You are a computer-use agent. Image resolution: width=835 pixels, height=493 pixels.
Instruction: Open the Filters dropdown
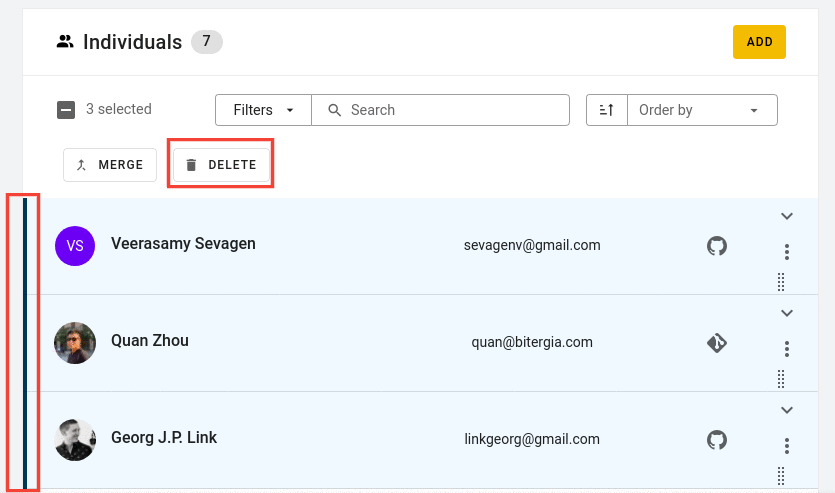[x=264, y=110]
